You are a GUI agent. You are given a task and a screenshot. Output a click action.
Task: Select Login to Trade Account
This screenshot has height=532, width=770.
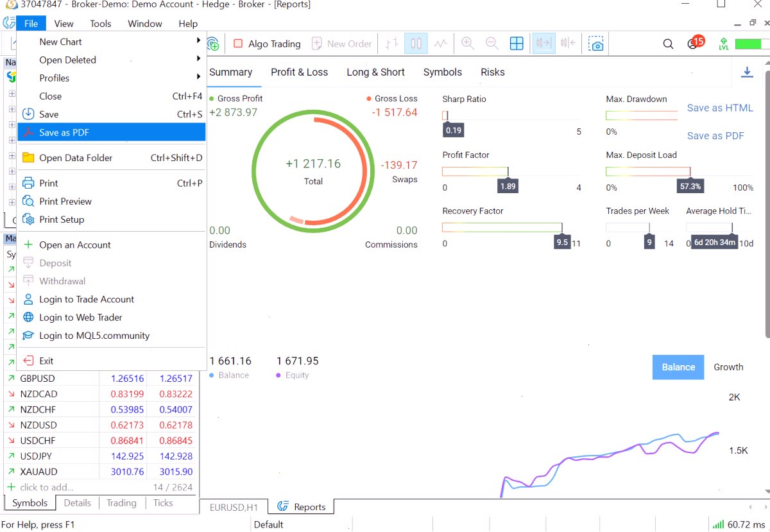coord(112,299)
